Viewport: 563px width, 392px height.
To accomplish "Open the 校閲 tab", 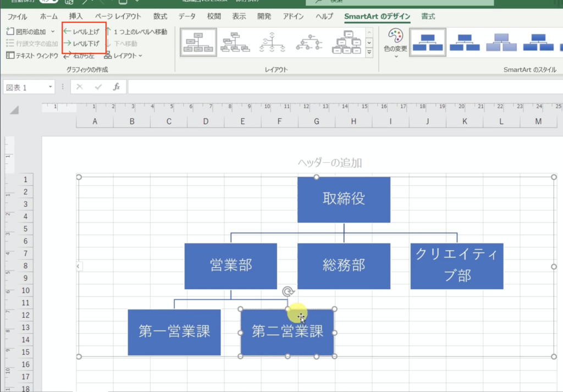I will [x=214, y=16].
